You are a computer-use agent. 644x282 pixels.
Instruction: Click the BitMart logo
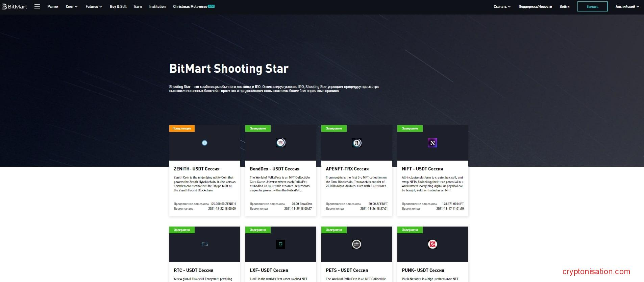tap(15, 6)
